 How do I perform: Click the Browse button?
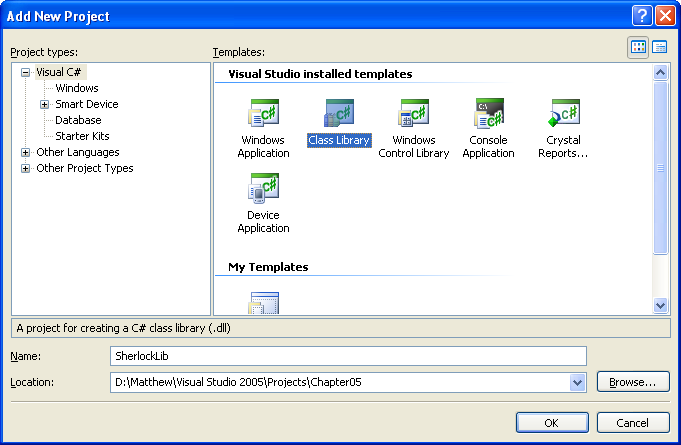[x=632, y=382]
